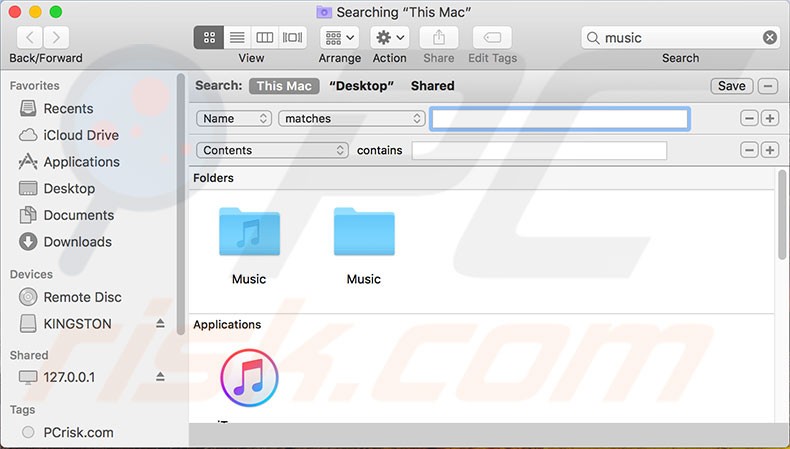Open the Arrange dropdown menu
Screen dimensions: 790x449
click(340, 38)
